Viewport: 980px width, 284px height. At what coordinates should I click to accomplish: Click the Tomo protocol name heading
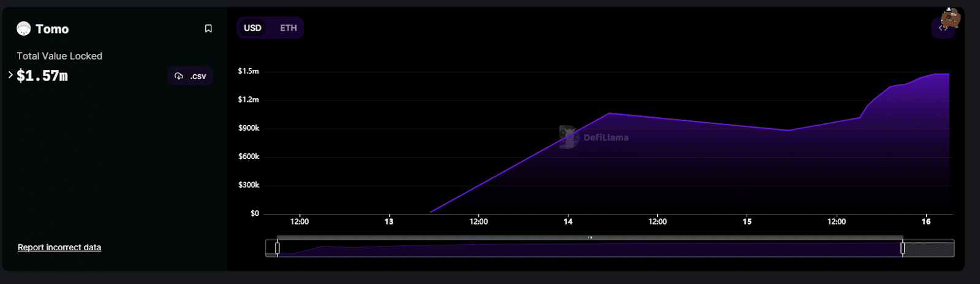52,29
